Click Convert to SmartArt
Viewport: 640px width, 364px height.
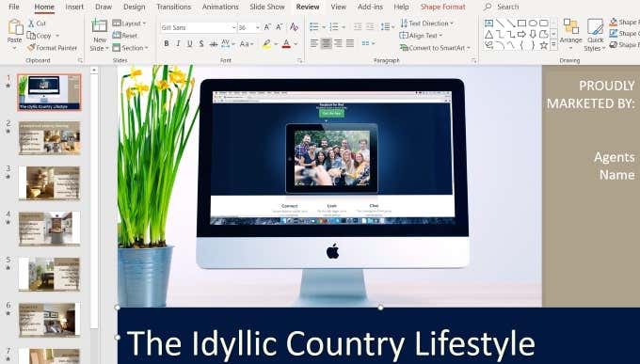tap(435, 48)
